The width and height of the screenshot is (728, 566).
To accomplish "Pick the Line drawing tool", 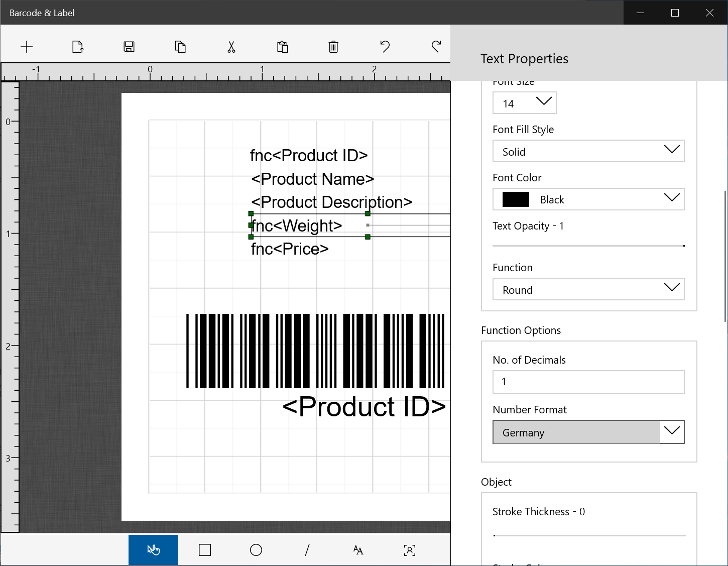I will coord(307,550).
